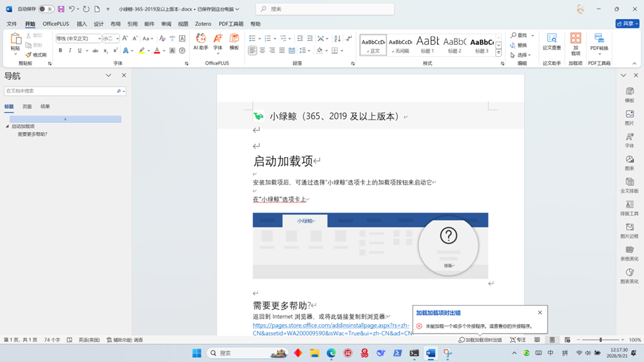
Task: Switch to the Zotero ribbon tab
Action: tap(203, 24)
